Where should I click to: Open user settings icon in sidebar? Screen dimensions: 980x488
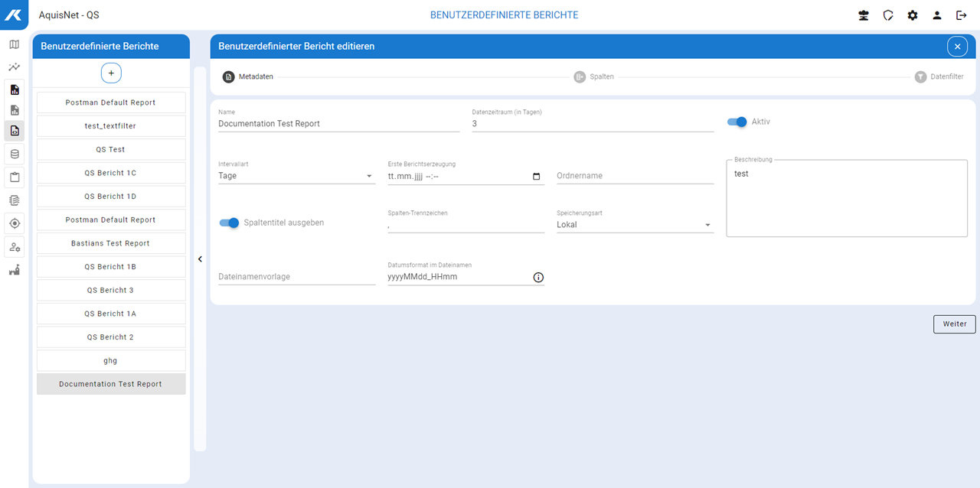pos(14,246)
